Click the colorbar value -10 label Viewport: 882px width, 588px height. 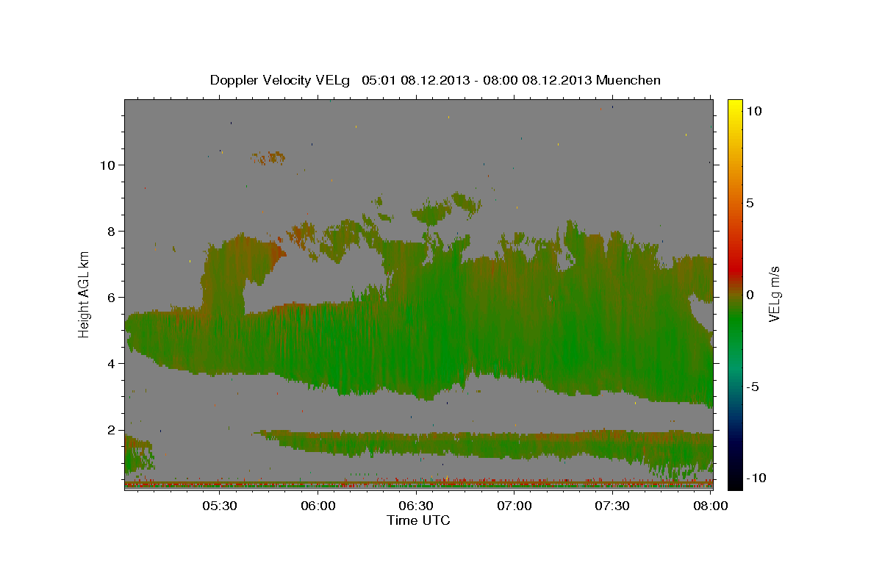point(756,478)
